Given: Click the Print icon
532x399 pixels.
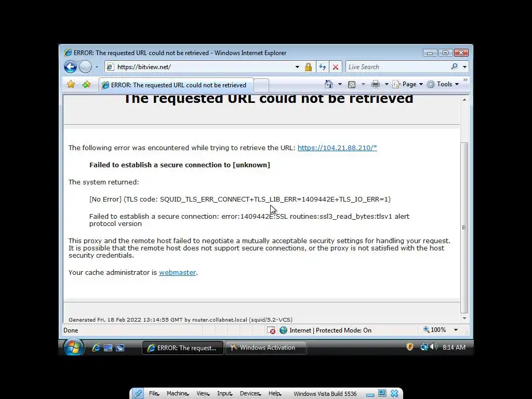Looking at the screenshot, I should click(x=375, y=84).
